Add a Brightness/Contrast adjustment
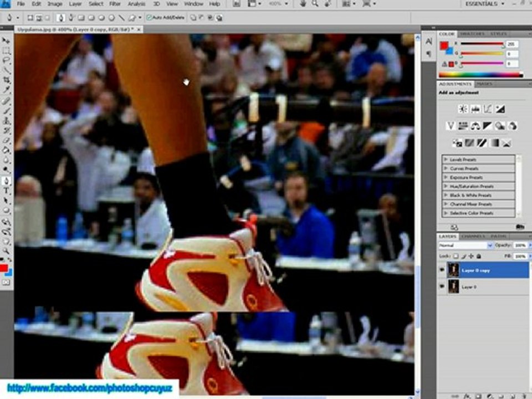Image resolution: width=532 pixels, height=399 pixels. coord(463,109)
